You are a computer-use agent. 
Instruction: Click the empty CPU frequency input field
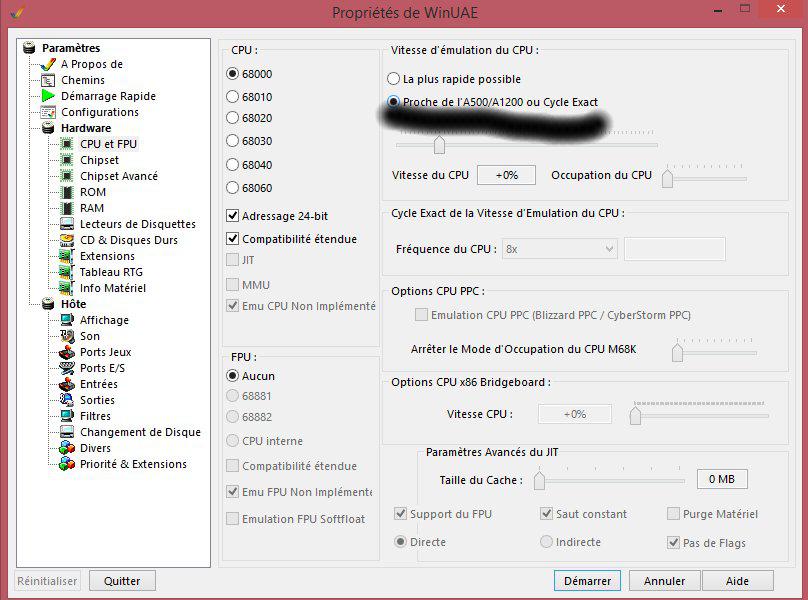coord(675,249)
